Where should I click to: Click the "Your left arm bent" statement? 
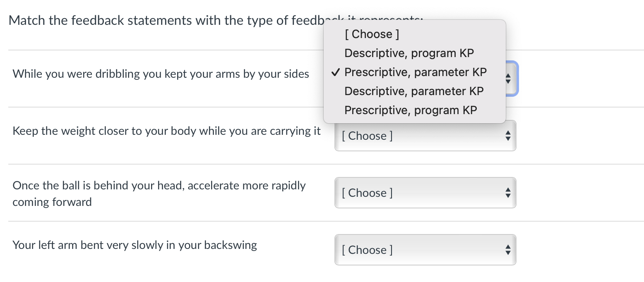coord(135,245)
